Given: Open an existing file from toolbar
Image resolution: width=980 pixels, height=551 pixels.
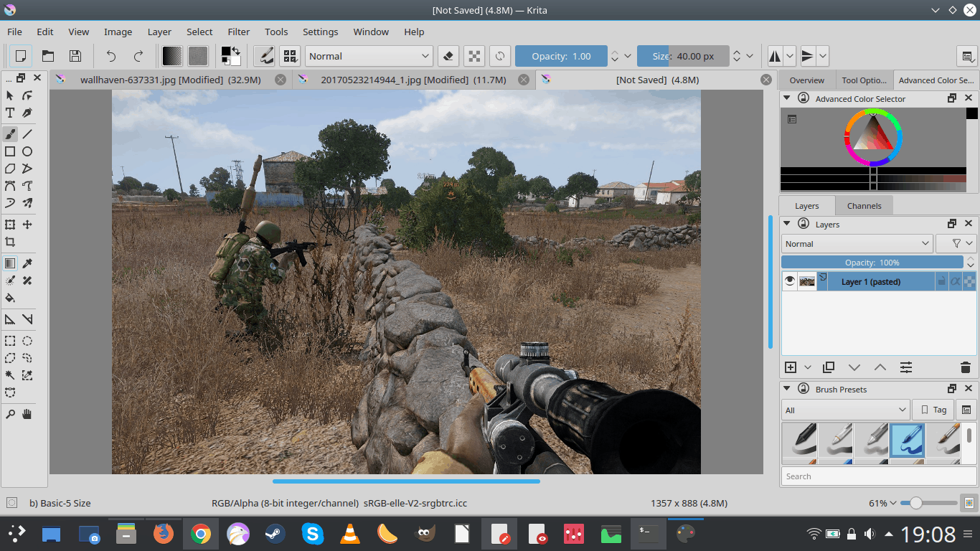Looking at the screenshot, I should click(48, 56).
